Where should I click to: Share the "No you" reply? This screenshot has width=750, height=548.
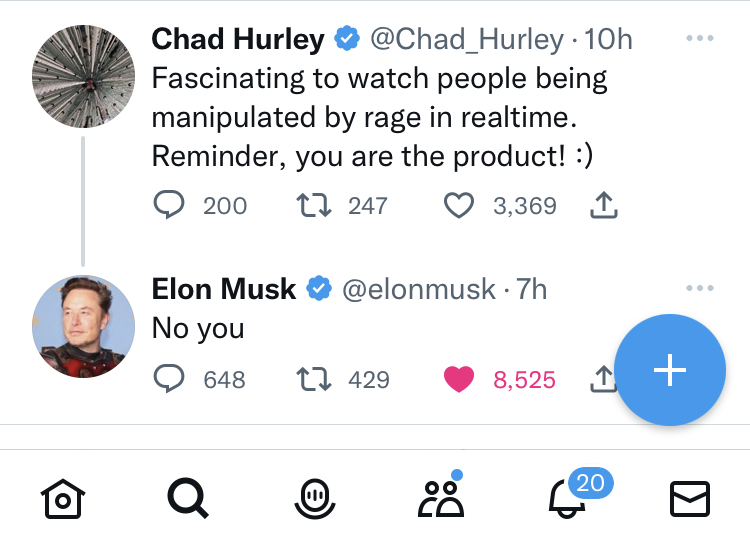point(602,379)
